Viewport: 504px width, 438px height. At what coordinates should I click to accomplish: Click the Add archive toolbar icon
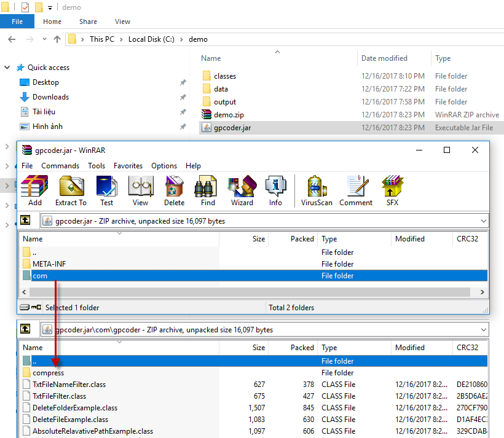(34, 190)
